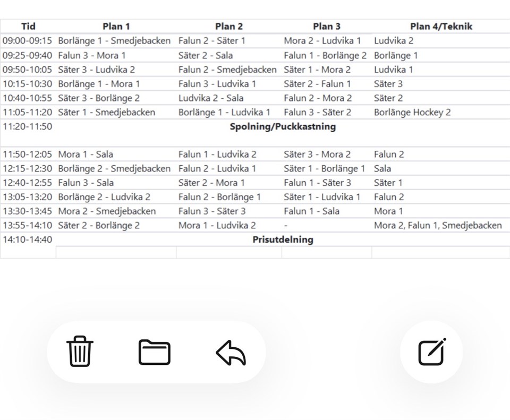Select the 14:10-14:40 time slot cell
Viewport: 510px width, 420px height.
[x=28, y=239]
